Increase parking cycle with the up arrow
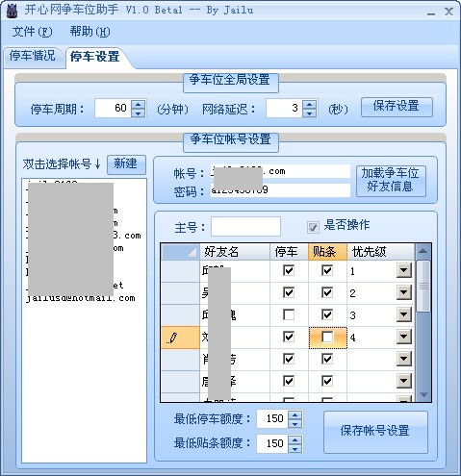461x476 pixels. [139, 105]
